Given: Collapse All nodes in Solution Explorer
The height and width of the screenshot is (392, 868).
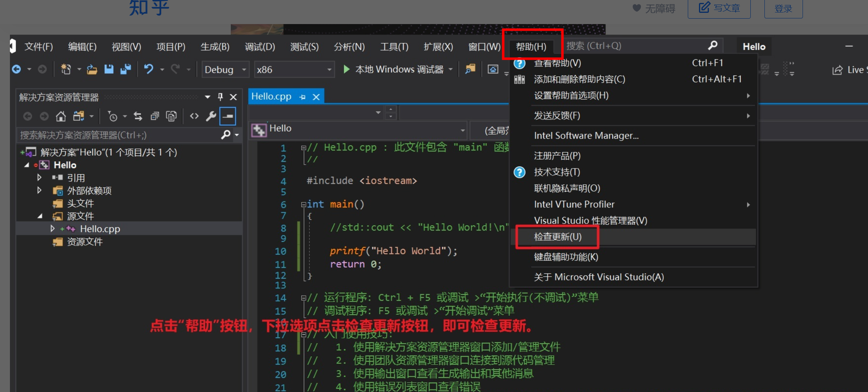Looking at the screenshot, I should [155, 116].
